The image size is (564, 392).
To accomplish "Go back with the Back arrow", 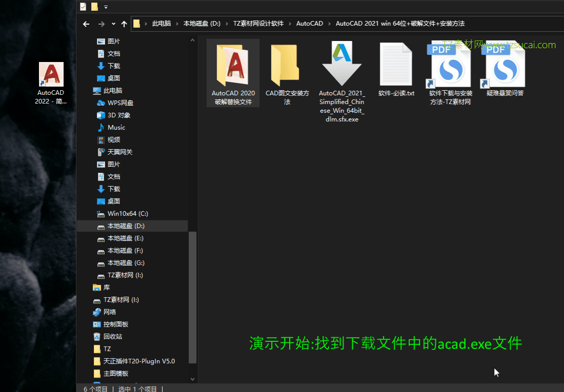I will [x=86, y=24].
